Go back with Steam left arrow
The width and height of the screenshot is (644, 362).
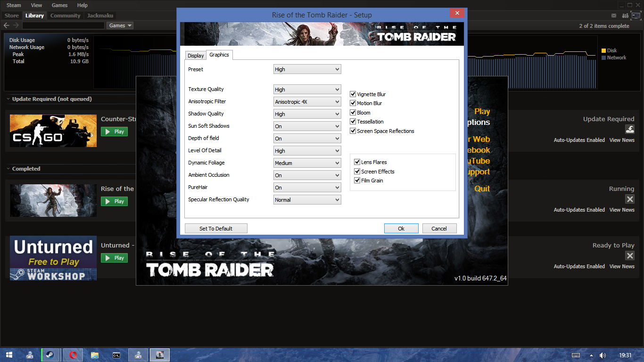pos(7,25)
